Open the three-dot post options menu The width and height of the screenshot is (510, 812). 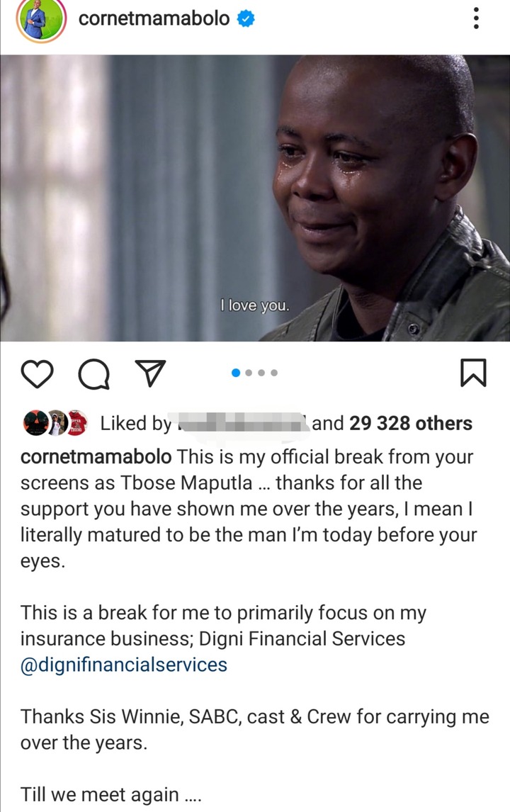click(476, 18)
